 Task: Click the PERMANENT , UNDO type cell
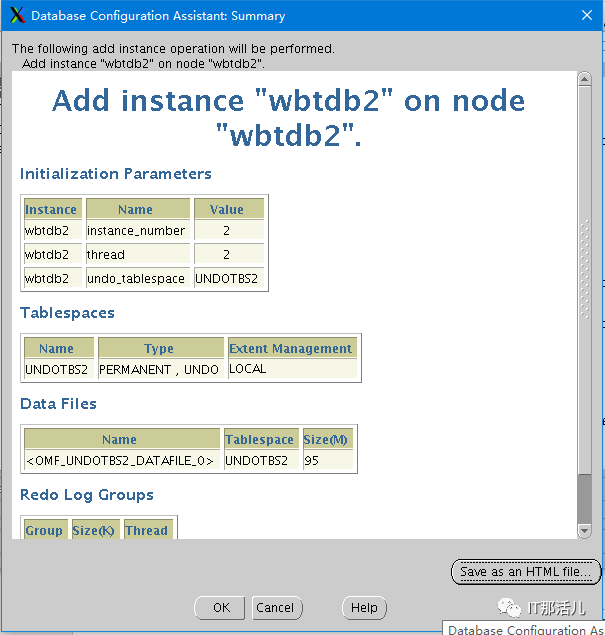[161, 369]
